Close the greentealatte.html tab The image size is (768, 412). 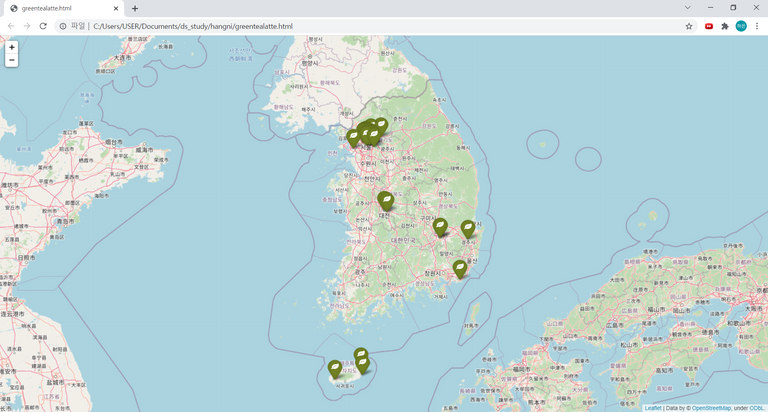click(116, 8)
